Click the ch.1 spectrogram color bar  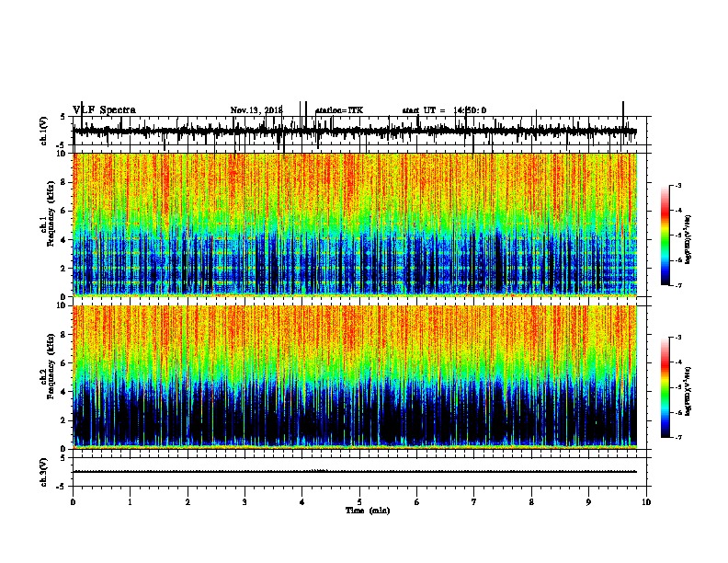[x=665, y=236]
